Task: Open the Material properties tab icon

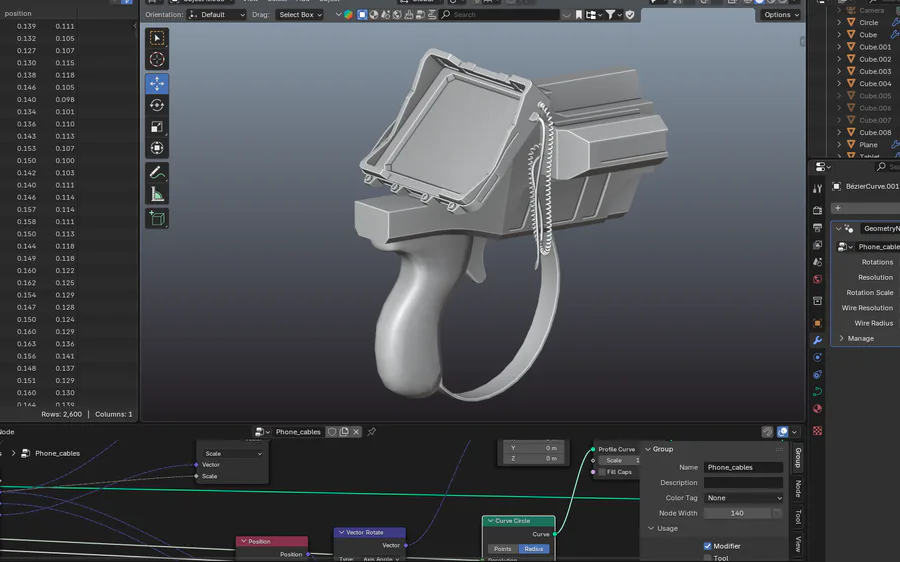Action: 817,409
